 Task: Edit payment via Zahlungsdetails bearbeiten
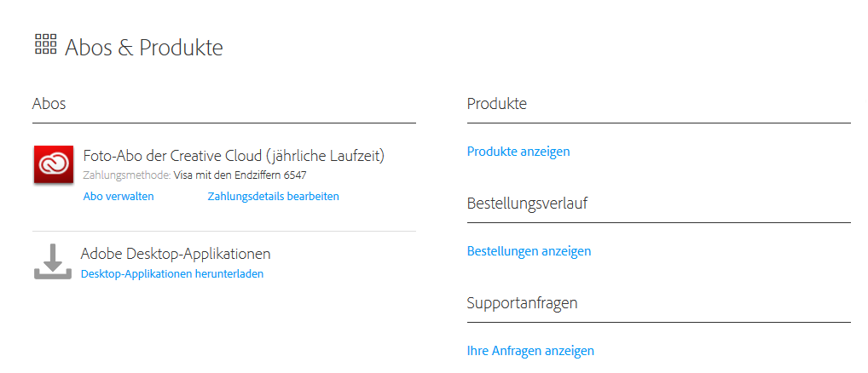pos(273,197)
